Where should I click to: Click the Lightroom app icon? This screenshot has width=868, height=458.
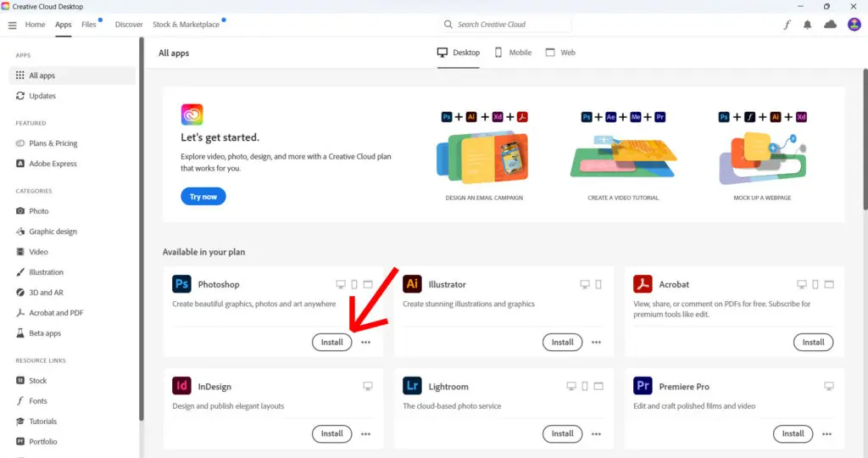click(x=412, y=387)
